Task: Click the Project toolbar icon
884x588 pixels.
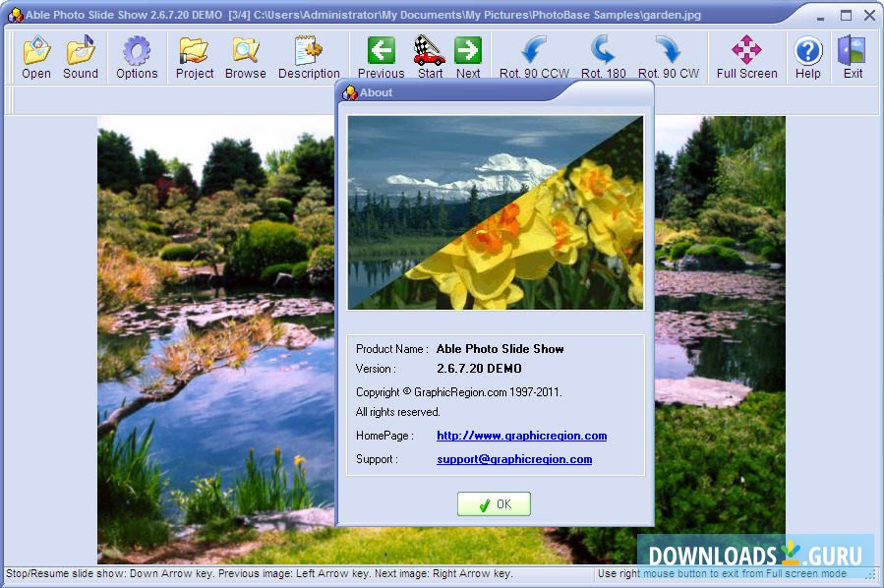Action: tap(195, 57)
